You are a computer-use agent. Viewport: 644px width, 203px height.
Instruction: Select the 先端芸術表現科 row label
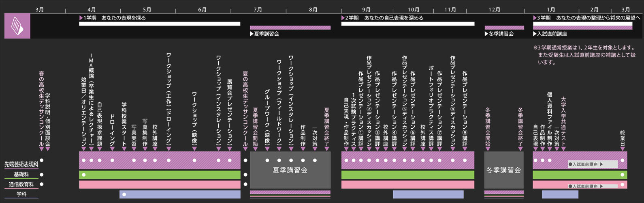click(x=21, y=164)
